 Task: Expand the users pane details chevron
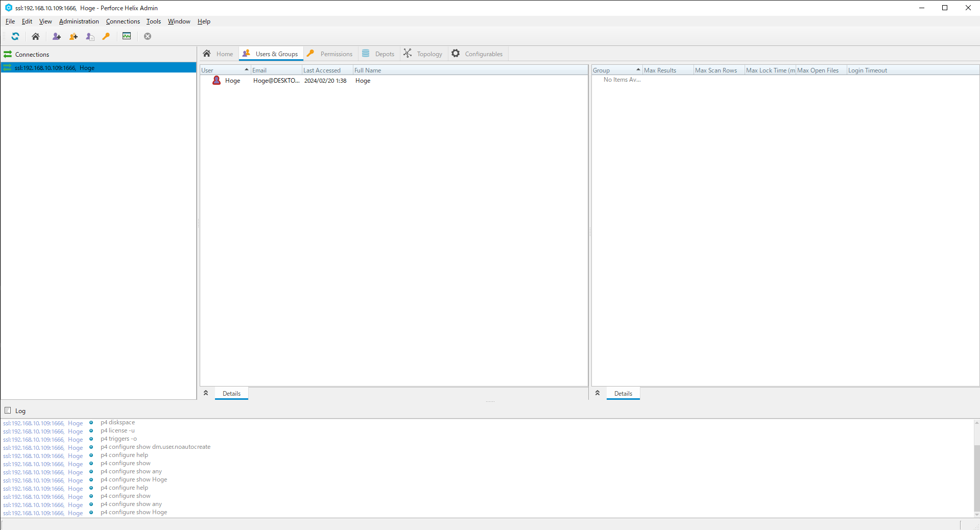pyautogui.click(x=206, y=393)
